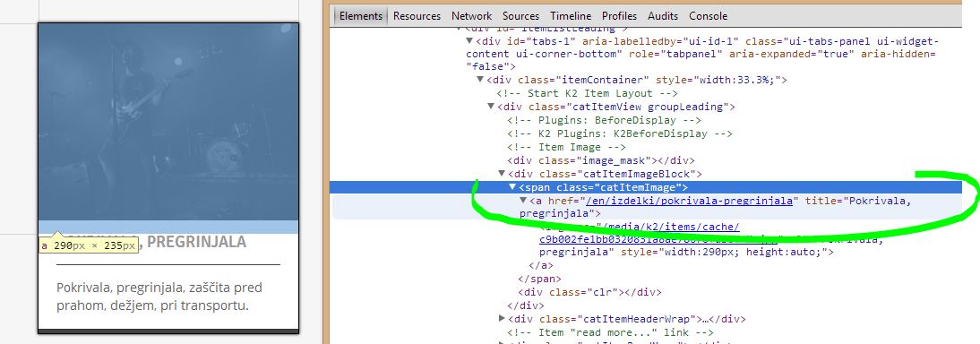The height and width of the screenshot is (344, 980).
Task: Follow the /en/izdelki/pokrivala-pregrinjala href link
Action: (x=690, y=201)
